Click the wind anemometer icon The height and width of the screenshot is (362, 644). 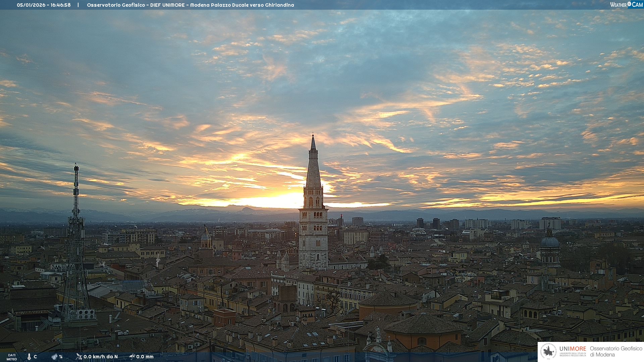(79, 357)
